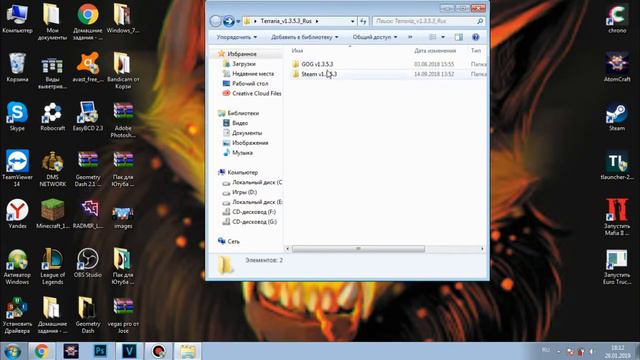Select the AtomCraft desktop icon
This screenshot has width=640, height=360.
[x=617, y=68]
